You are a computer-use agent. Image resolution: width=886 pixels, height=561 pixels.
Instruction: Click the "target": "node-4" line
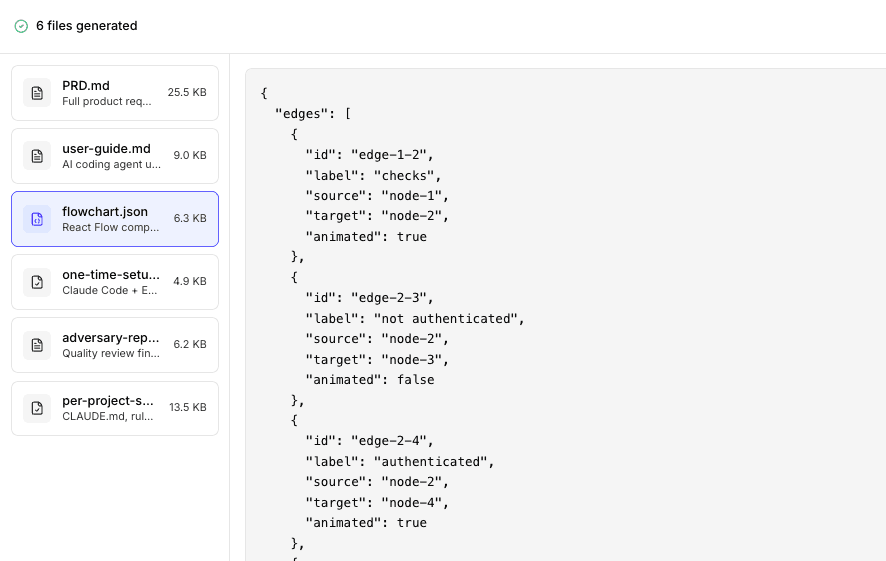377,503
